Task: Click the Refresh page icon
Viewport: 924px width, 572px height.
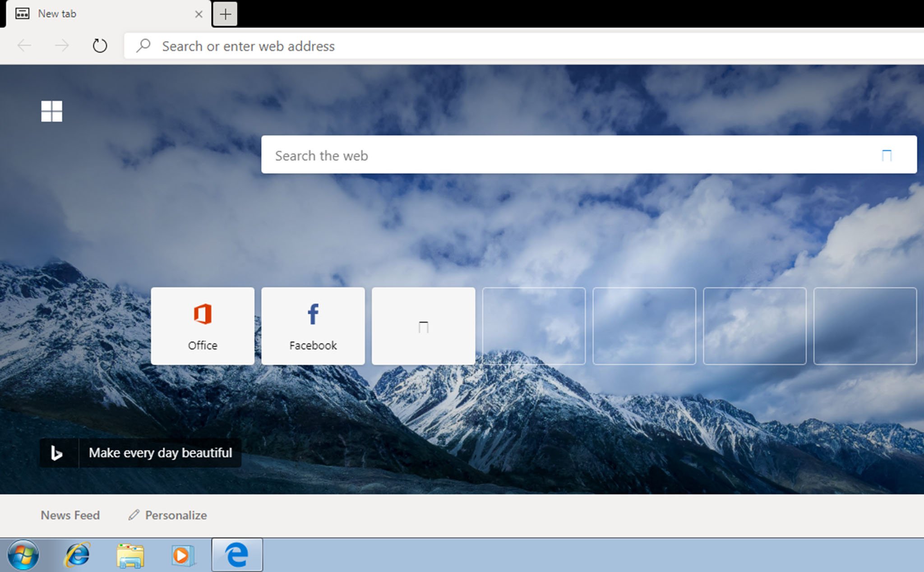Action: (x=100, y=46)
